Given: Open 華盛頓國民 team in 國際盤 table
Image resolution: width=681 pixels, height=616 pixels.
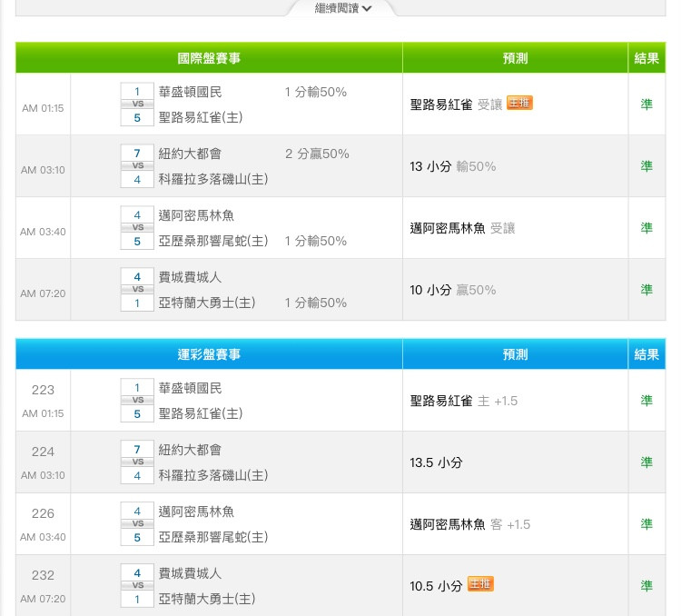Looking at the screenshot, I should [x=191, y=92].
